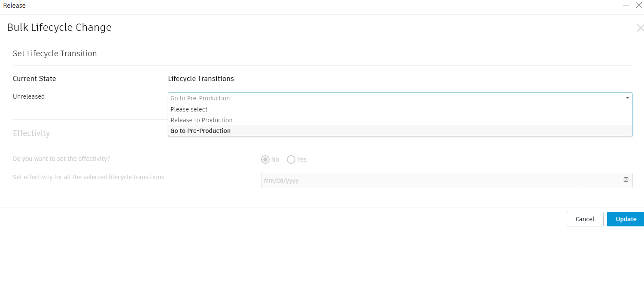Click the blue Update button

(x=626, y=219)
